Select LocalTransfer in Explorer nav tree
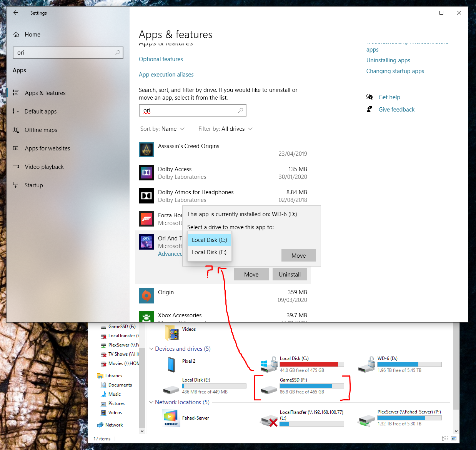476x450 pixels. pos(120,336)
